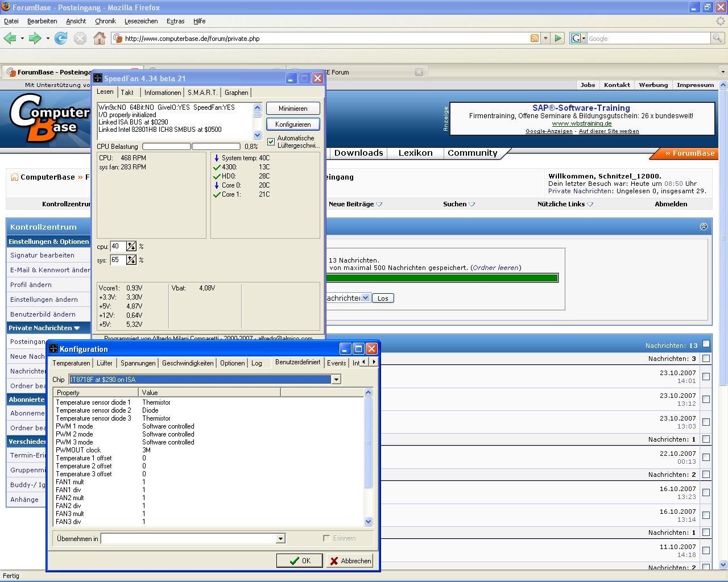Image resolution: width=728 pixels, height=582 pixels.
Task: Open the Chip IT8718F dropdown
Action: point(336,379)
